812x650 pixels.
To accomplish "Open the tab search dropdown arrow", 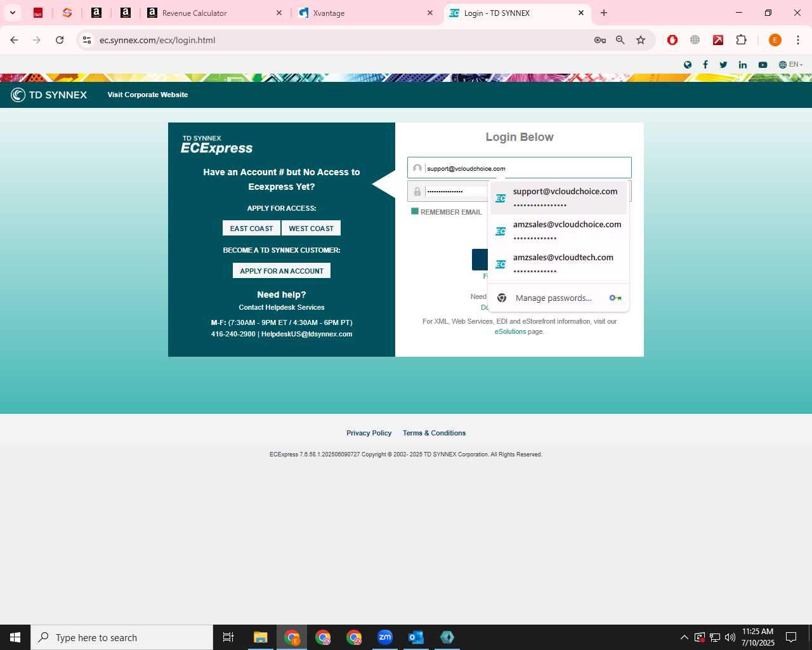I will click(x=13, y=13).
